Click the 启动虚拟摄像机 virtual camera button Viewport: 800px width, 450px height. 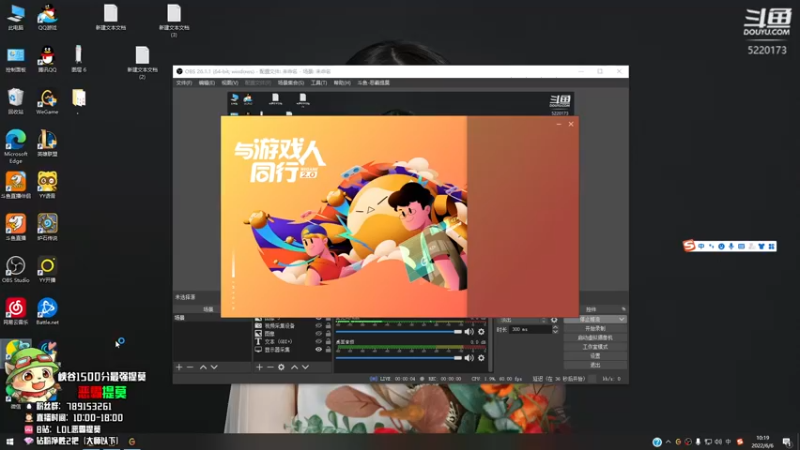595,338
